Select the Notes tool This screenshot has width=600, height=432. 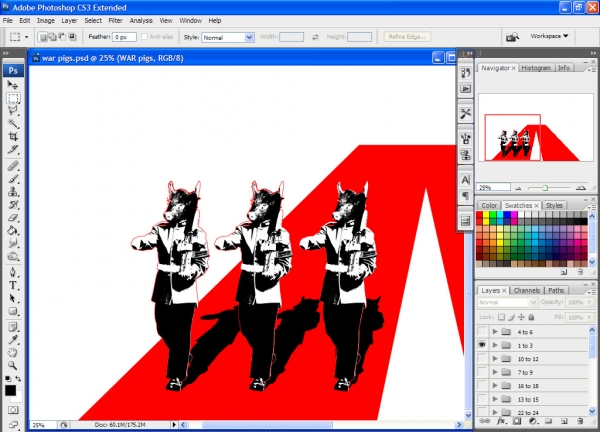(x=13, y=327)
